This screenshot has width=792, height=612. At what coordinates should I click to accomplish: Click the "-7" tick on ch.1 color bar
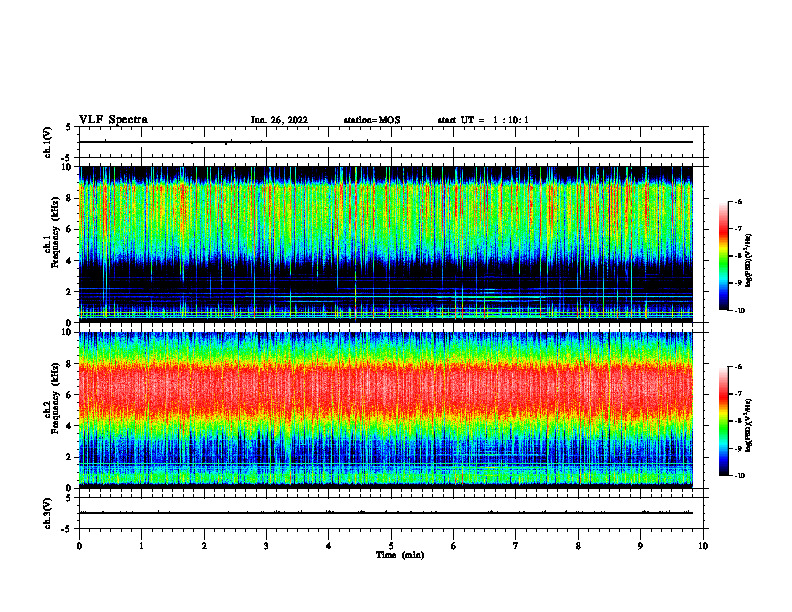click(739, 229)
